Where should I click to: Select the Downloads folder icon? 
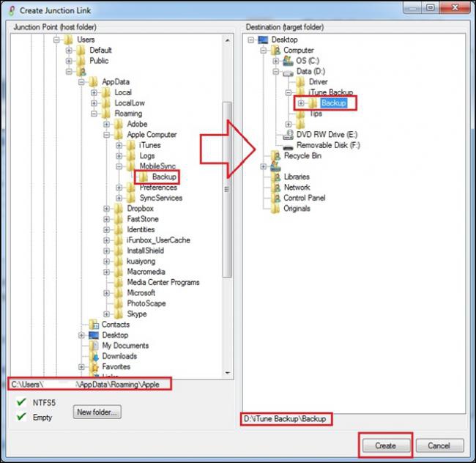tap(95, 356)
